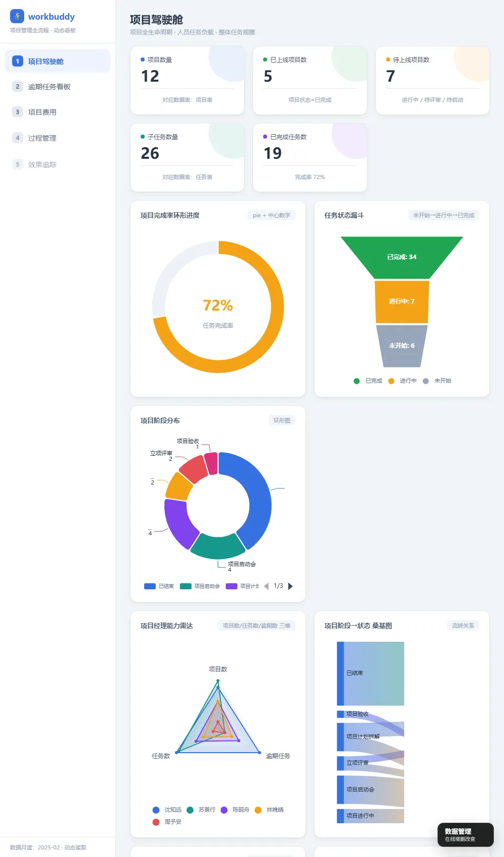Click the number 5 badge beside 效果追踪
The image size is (504, 857).
[x=18, y=164]
